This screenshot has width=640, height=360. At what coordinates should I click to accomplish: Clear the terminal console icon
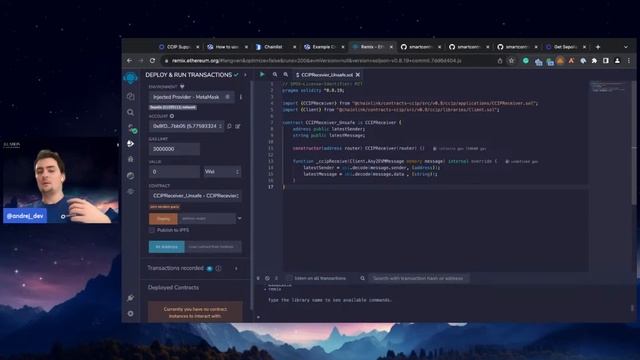[x=267, y=278]
